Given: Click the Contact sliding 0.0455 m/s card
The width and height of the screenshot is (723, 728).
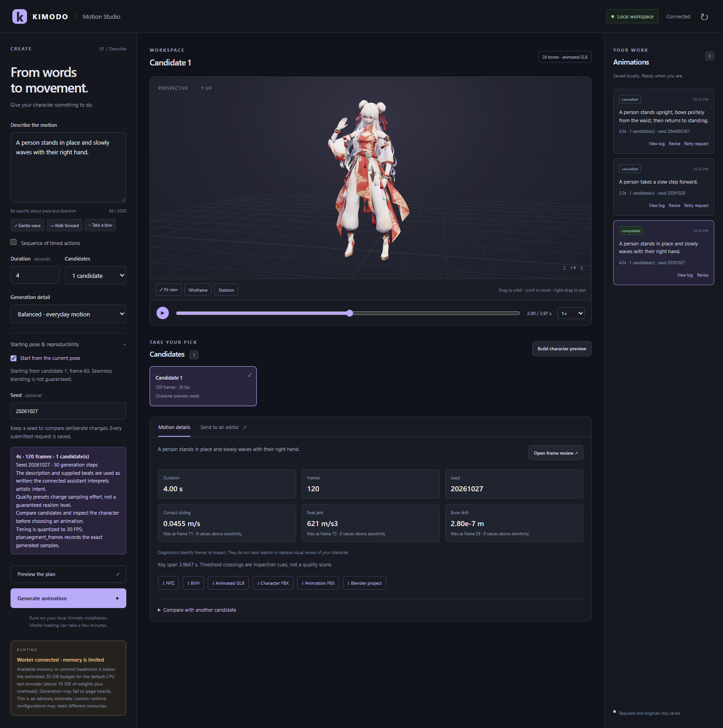Looking at the screenshot, I should tap(227, 523).
